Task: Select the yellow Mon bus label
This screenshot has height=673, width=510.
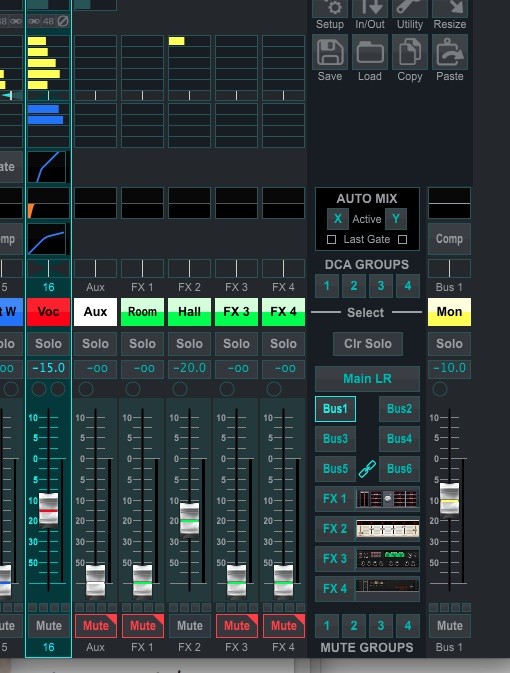Action: (x=449, y=312)
